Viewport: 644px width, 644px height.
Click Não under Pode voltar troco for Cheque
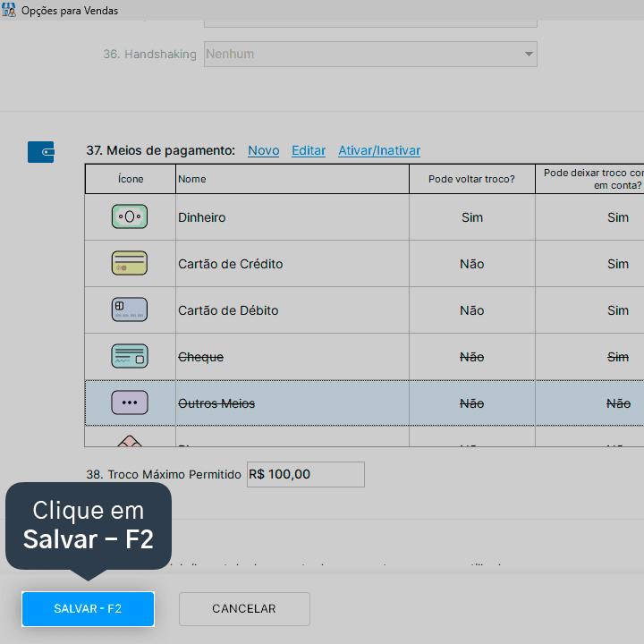coord(472,357)
